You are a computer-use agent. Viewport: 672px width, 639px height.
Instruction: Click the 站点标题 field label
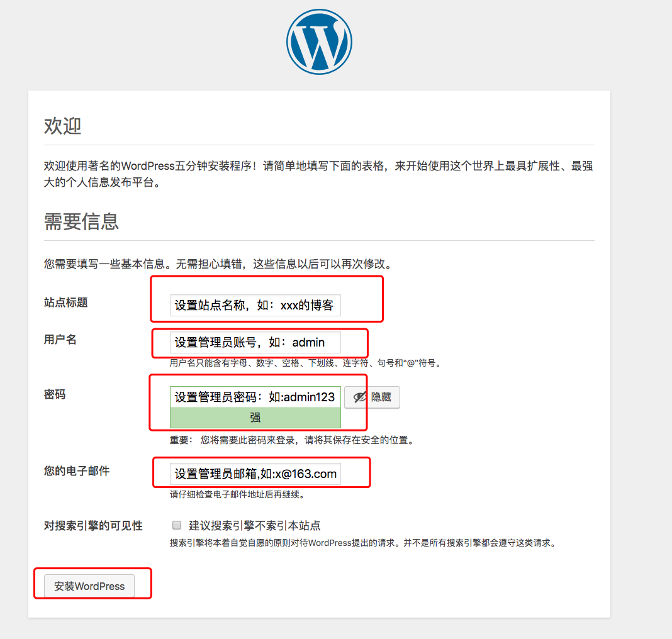65,303
